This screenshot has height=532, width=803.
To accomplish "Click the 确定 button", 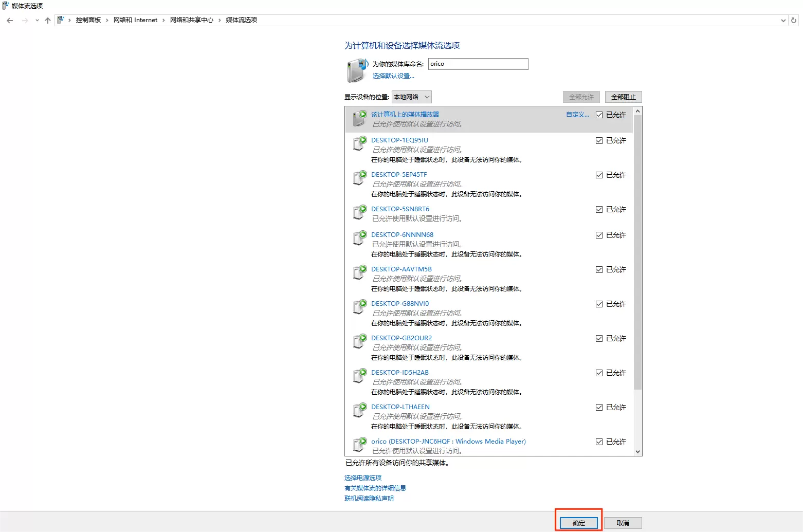I will (579, 523).
